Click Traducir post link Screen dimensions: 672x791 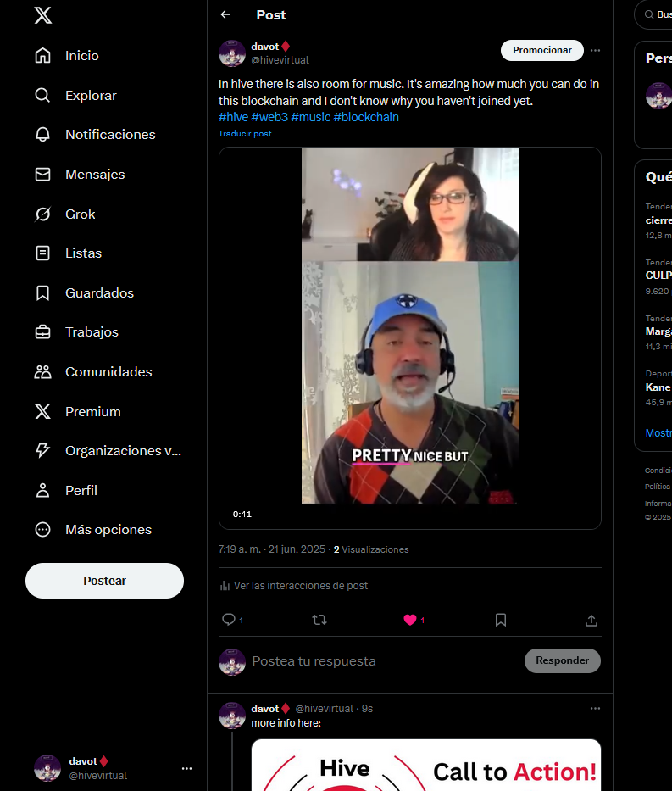pyautogui.click(x=245, y=134)
